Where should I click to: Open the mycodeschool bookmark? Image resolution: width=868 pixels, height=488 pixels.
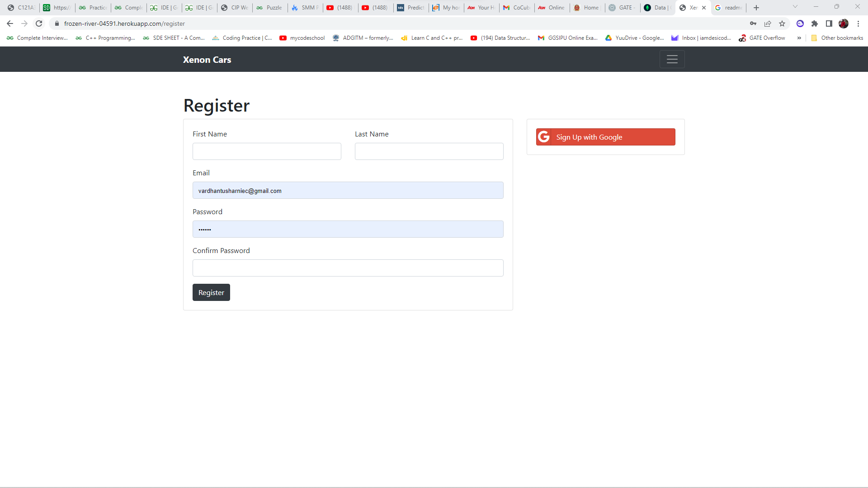[302, 38]
